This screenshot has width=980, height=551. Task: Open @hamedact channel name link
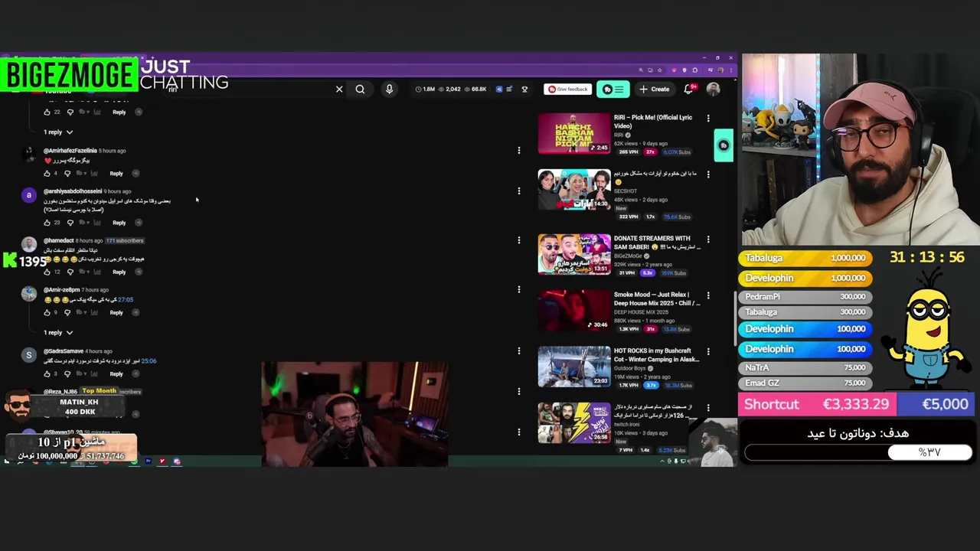click(58, 240)
